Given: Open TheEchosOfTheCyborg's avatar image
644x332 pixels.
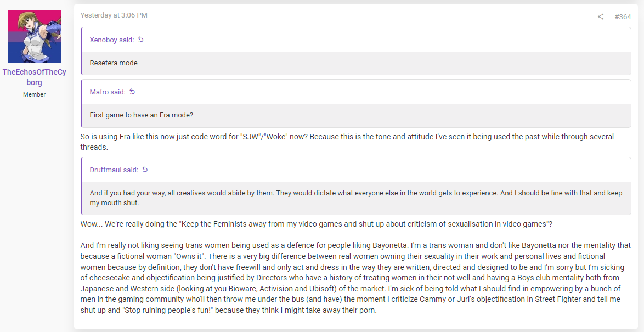Looking at the screenshot, I should pos(35,37).
